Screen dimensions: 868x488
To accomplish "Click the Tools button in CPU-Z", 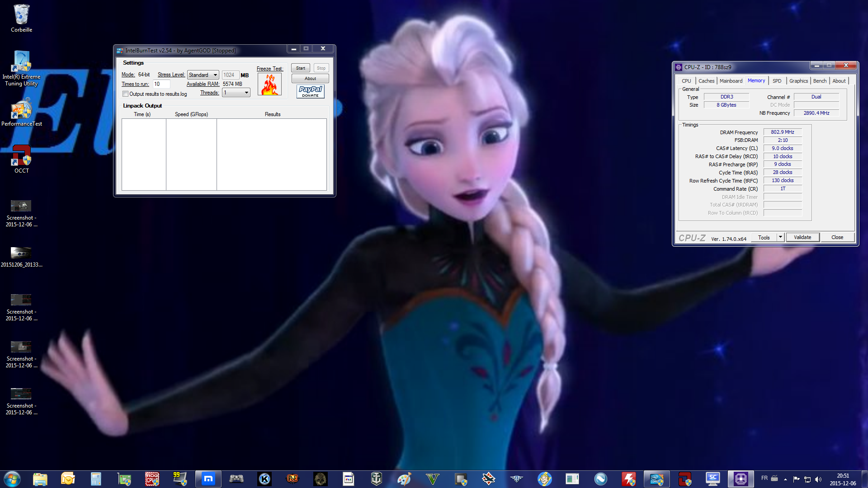I will coord(764,238).
